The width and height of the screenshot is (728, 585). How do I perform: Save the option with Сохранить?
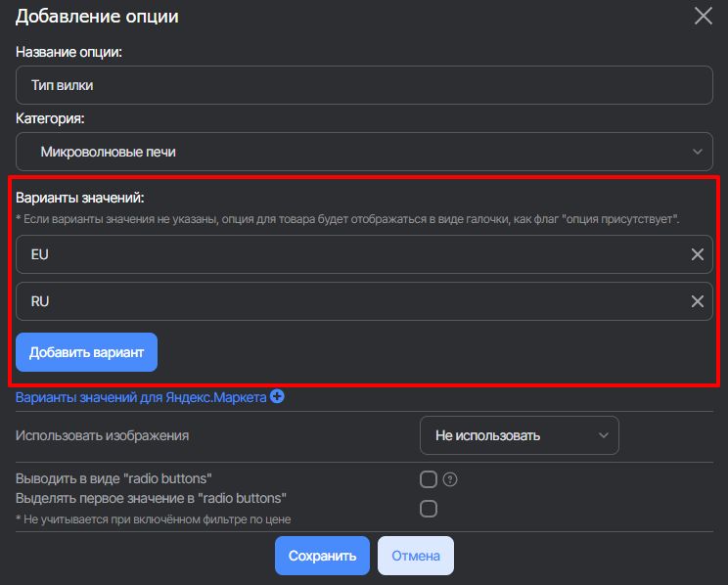322,556
